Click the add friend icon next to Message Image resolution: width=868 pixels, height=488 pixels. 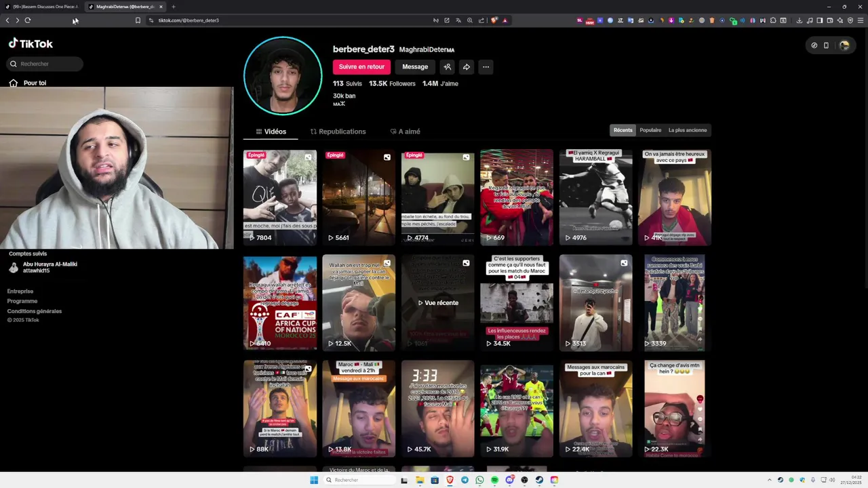click(x=447, y=66)
